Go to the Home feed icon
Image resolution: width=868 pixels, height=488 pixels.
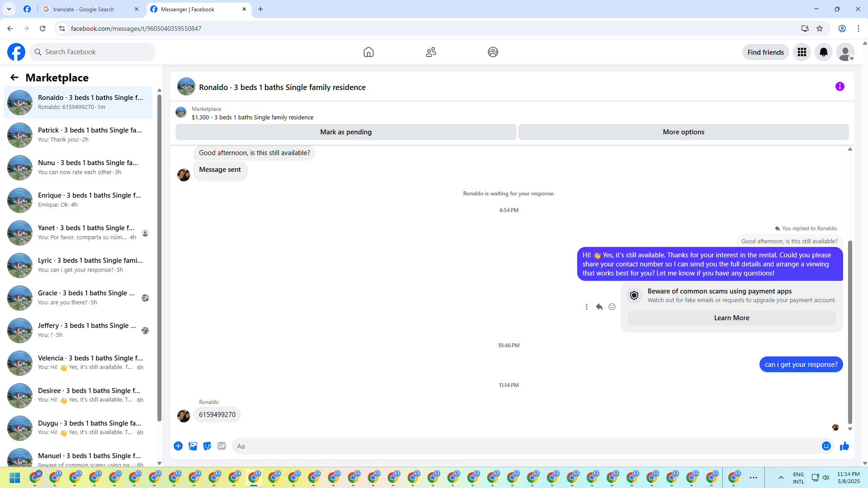pyautogui.click(x=369, y=52)
